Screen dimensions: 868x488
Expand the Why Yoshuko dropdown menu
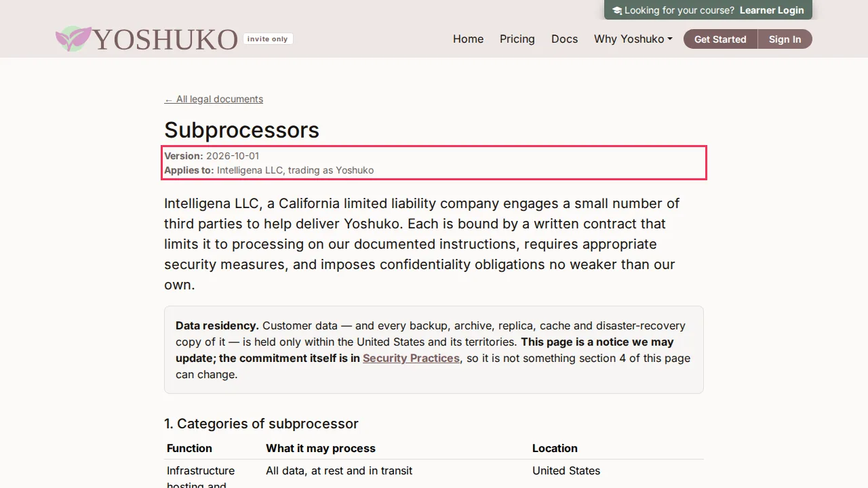click(633, 39)
